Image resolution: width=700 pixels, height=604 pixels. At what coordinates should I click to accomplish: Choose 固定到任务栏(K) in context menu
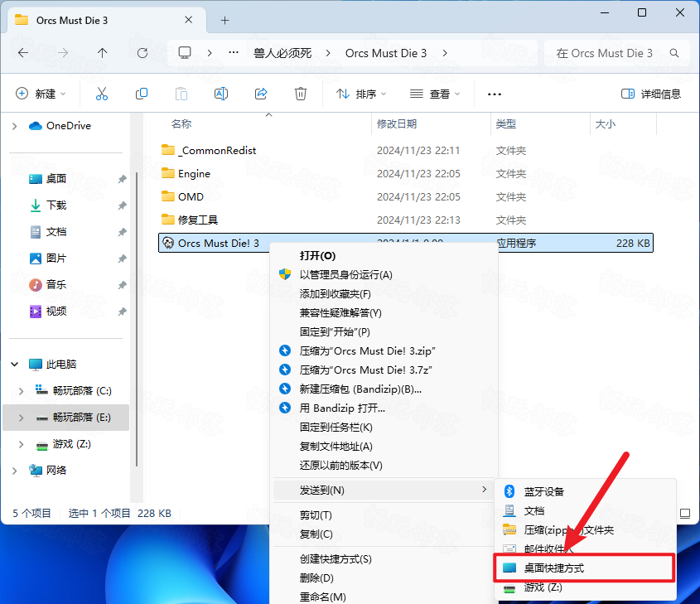pyautogui.click(x=385, y=428)
